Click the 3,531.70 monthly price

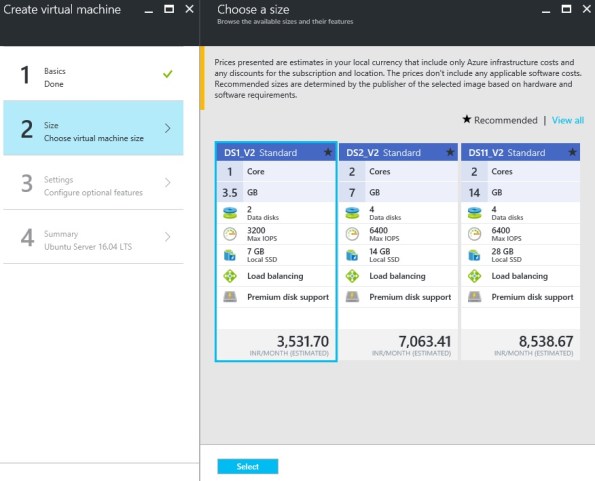tap(302, 341)
